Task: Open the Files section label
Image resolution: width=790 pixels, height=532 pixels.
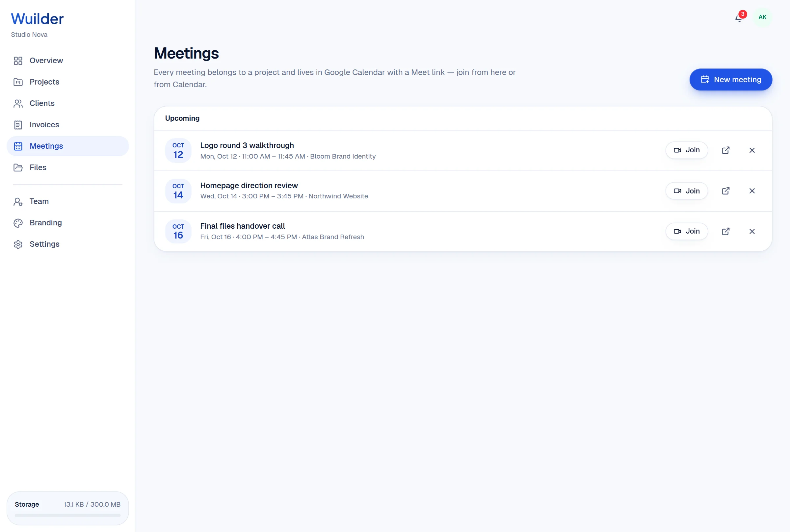Action: point(38,167)
